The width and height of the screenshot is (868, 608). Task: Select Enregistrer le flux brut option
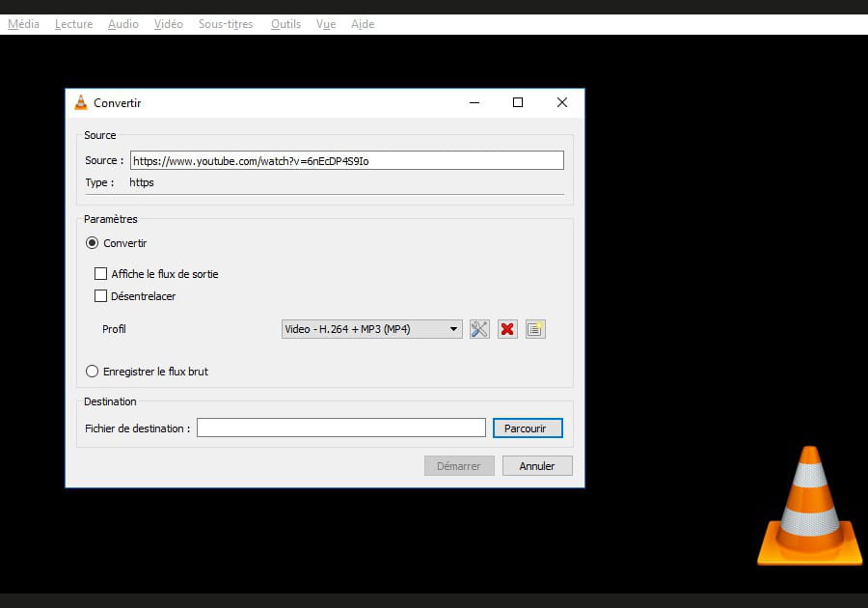[93, 372]
